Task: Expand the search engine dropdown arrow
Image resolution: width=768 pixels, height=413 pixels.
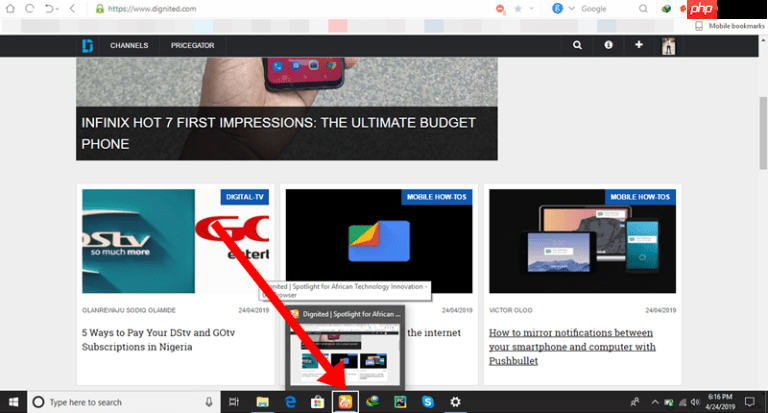Action: (x=571, y=9)
